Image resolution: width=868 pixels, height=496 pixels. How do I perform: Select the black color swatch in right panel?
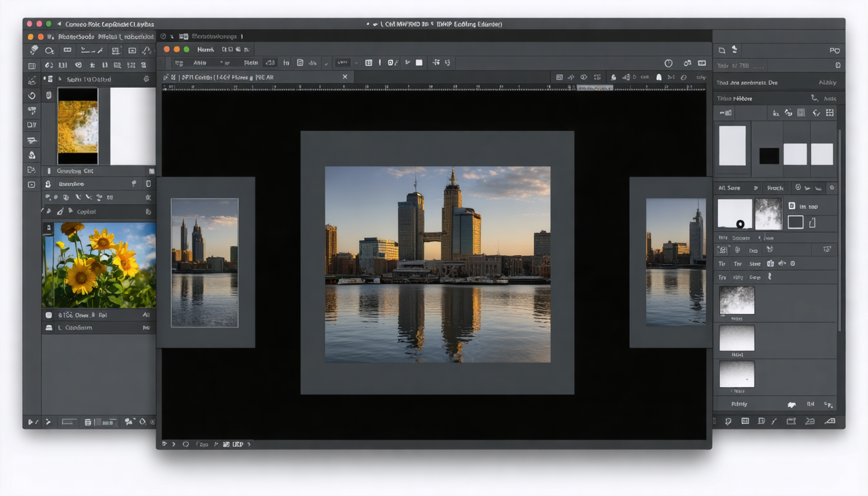(769, 156)
